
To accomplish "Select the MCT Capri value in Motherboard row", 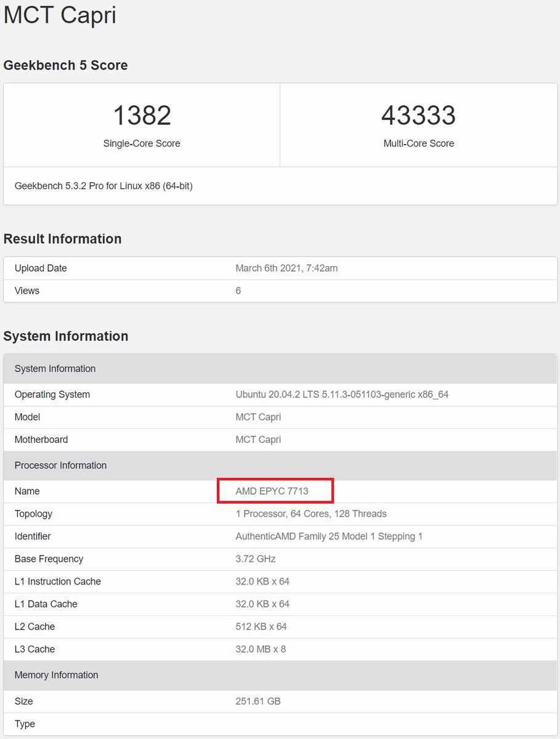I will click(x=258, y=440).
